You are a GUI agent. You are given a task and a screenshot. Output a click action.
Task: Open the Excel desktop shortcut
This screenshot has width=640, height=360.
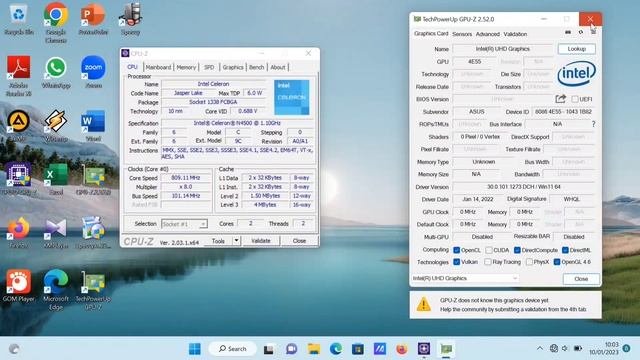tap(56, 179)
